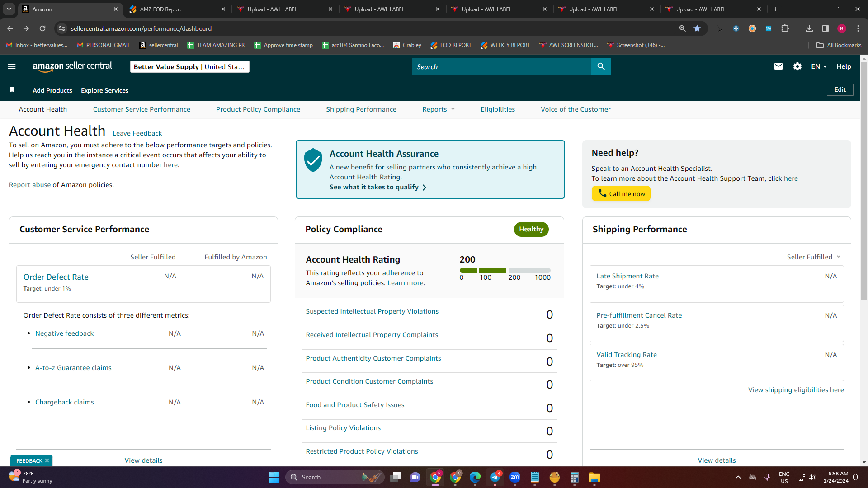Open the EN language dropdown
This screenshot has width=868, height=488.
coord(819,66)
